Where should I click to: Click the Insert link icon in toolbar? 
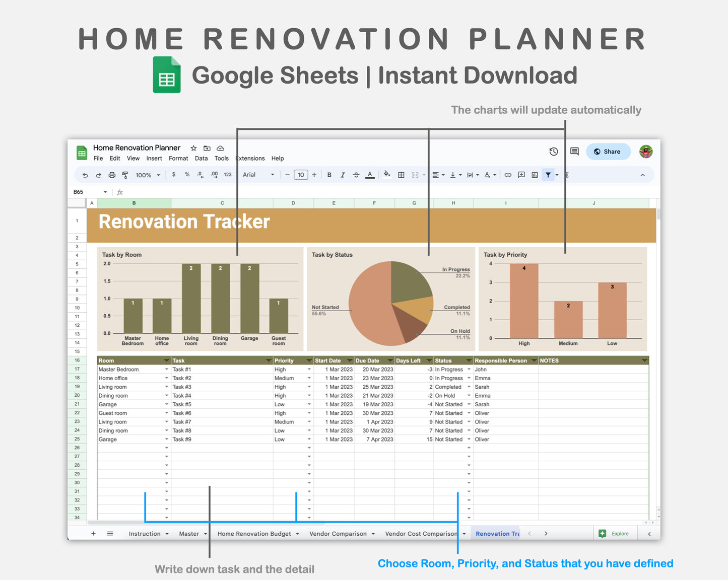(508, 175)
